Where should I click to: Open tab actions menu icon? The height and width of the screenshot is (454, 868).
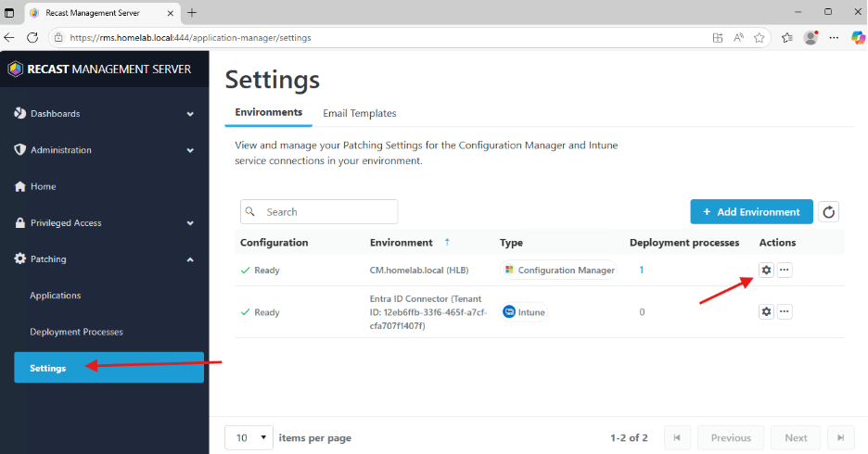click(x=9, y=13)
